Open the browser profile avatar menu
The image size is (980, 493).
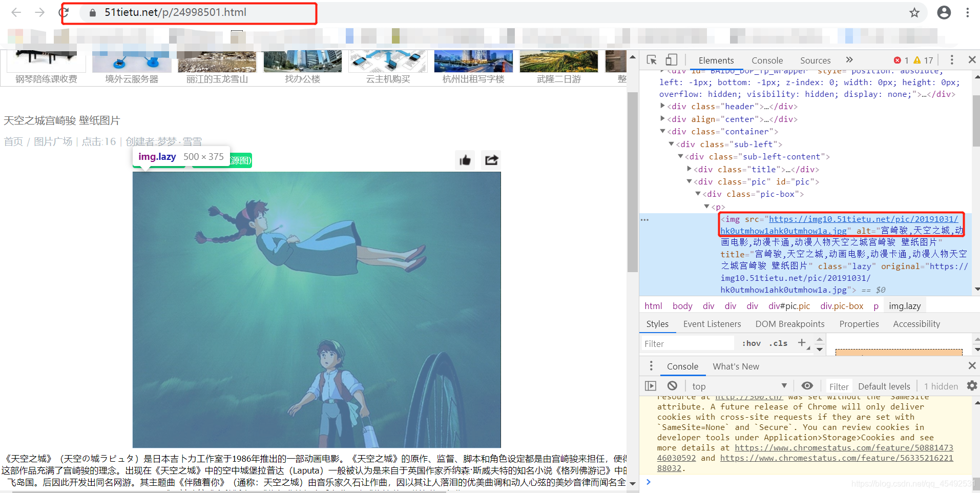(944, 13)
